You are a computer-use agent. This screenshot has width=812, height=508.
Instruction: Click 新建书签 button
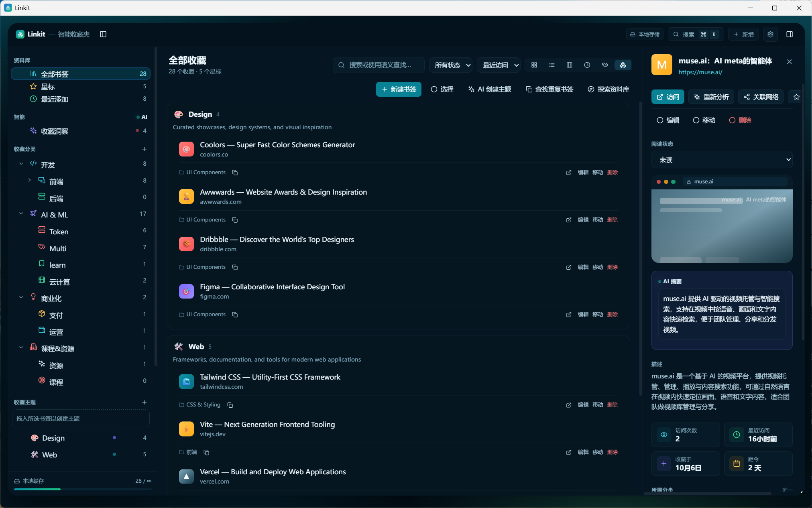pyautogui.click(x=399, y=89)
